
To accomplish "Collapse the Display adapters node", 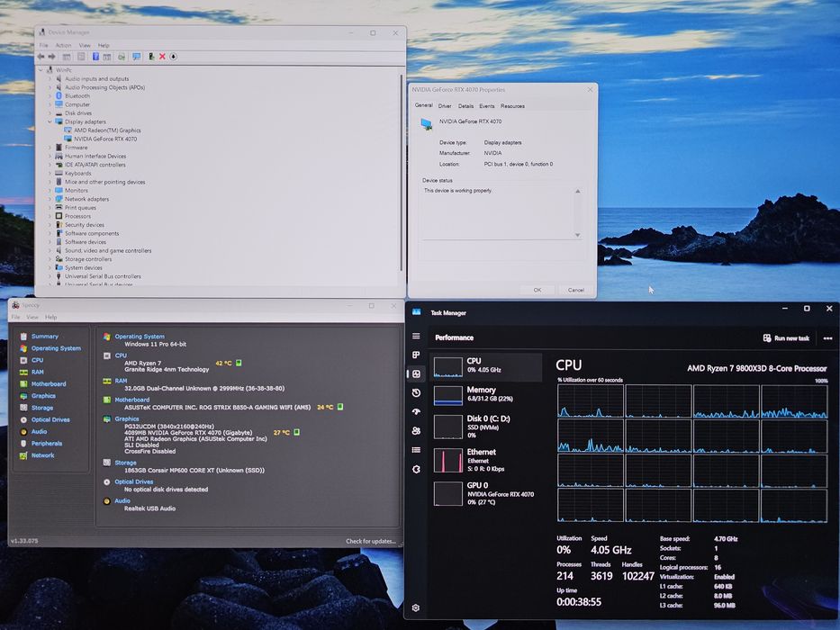I will tap(50, 121).
